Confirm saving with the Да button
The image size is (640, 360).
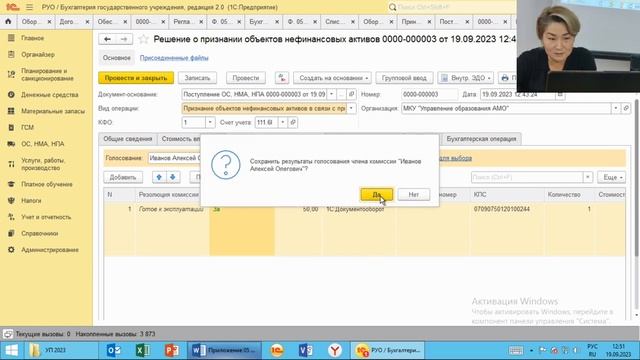[x=376, y=195]
